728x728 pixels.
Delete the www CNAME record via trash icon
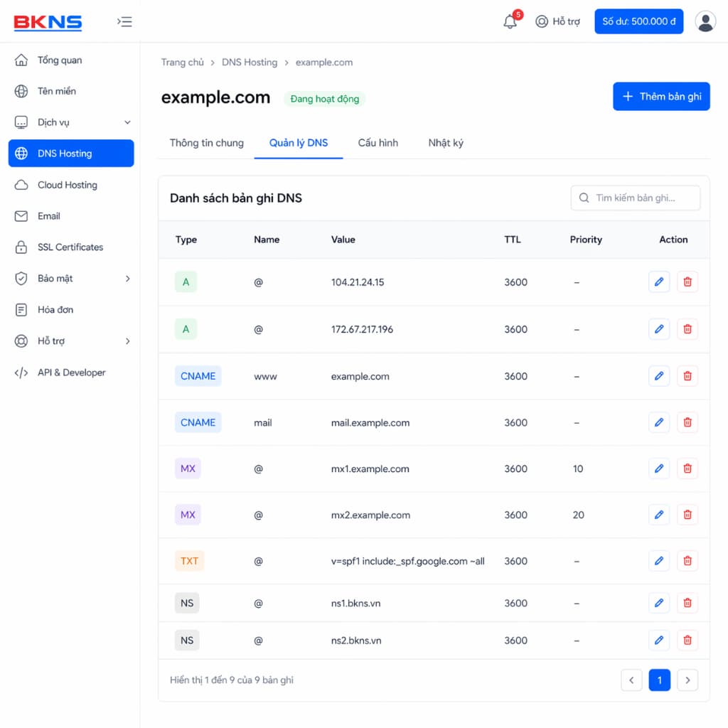tap(687, 376)
